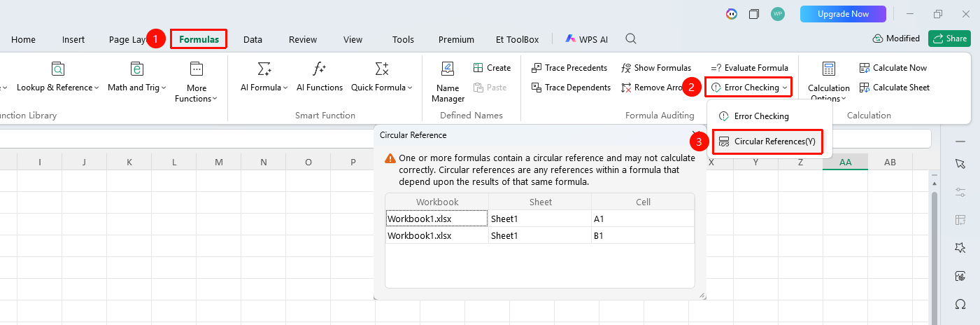Click the Upgrade Now button
980x325 pixels.
[843, 14]
